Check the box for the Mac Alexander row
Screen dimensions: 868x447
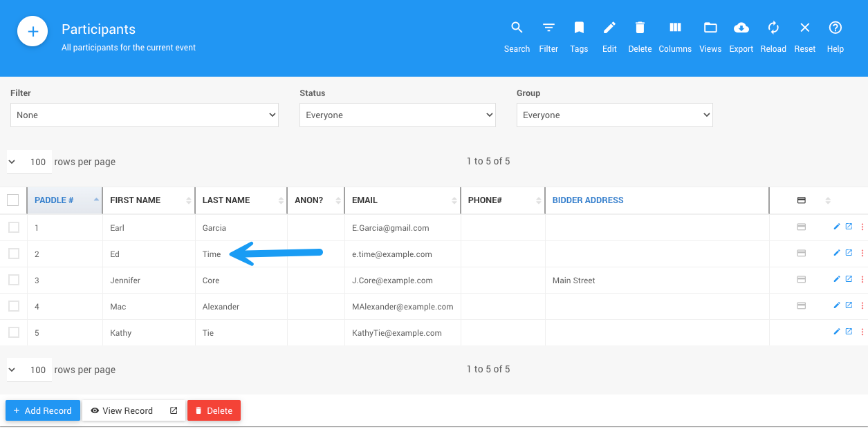point(14,306)
